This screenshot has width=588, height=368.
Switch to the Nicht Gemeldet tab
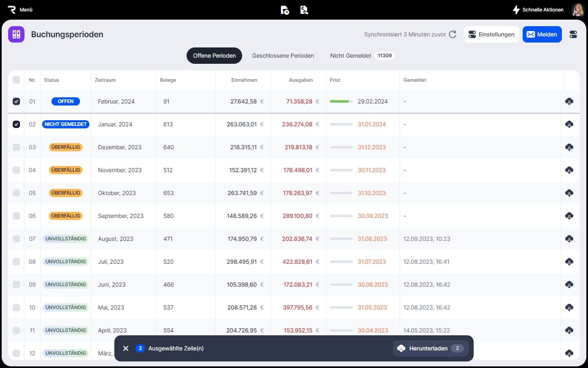[351, 56]
